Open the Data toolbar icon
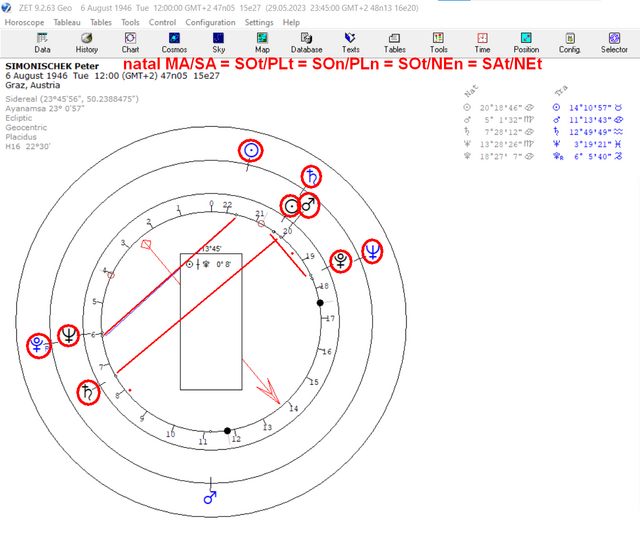Screen dimensions: 640x543 tap(42, 43)
